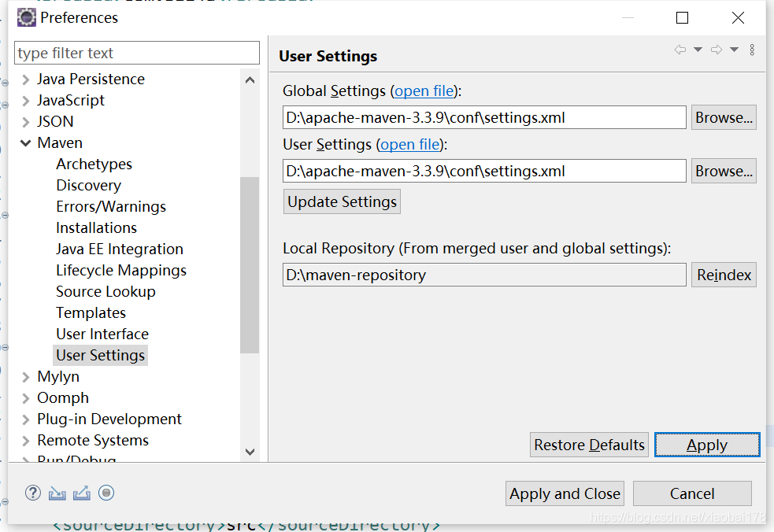This screenshot has height=532, width=774.
Task: Go back with the left arrow icon
Action: [x=680, y=50]
